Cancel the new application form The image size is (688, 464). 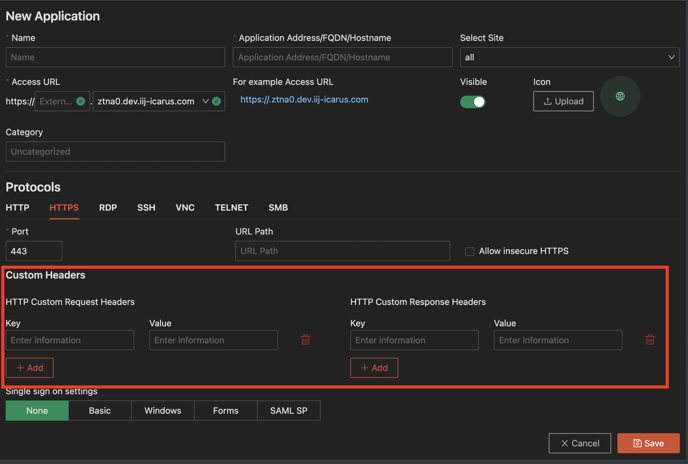click(x=580, y=443)
